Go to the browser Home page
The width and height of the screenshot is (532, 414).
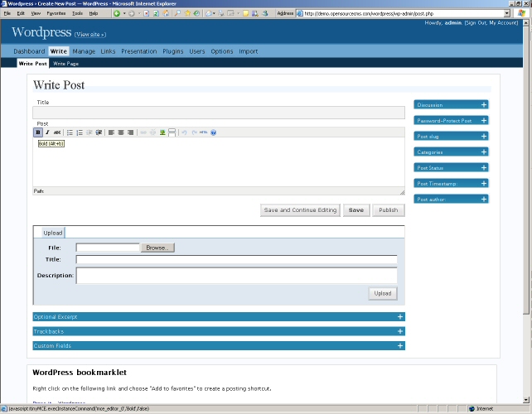pos(166,13)
